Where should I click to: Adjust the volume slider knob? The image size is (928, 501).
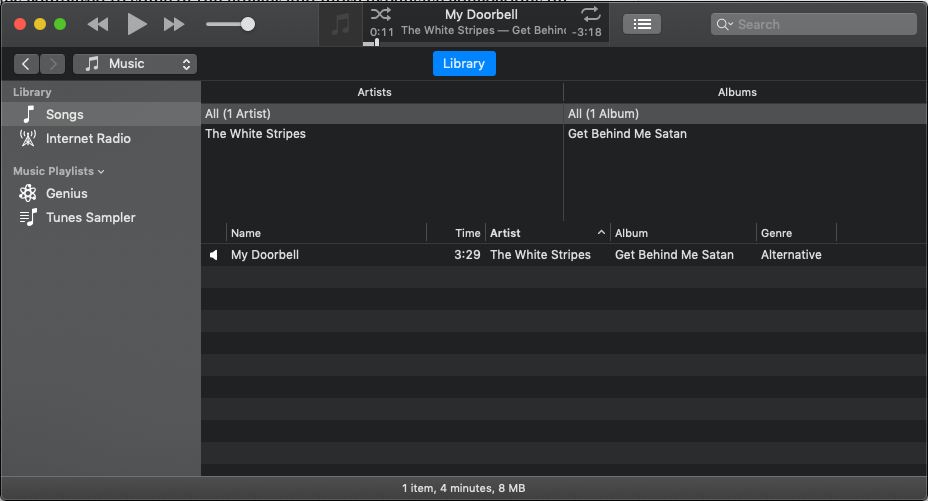point(248,24)
